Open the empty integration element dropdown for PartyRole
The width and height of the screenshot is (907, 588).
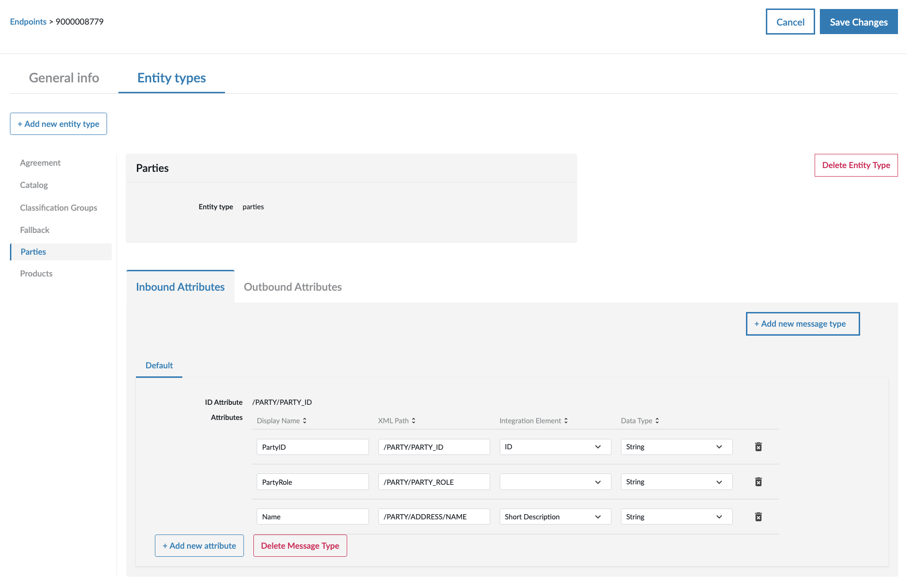pyautogui.click(x=555, y=482)
